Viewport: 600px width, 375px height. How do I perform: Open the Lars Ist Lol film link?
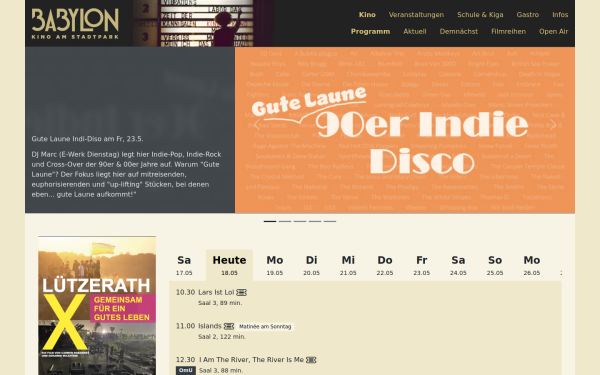(x=216, y=292)
